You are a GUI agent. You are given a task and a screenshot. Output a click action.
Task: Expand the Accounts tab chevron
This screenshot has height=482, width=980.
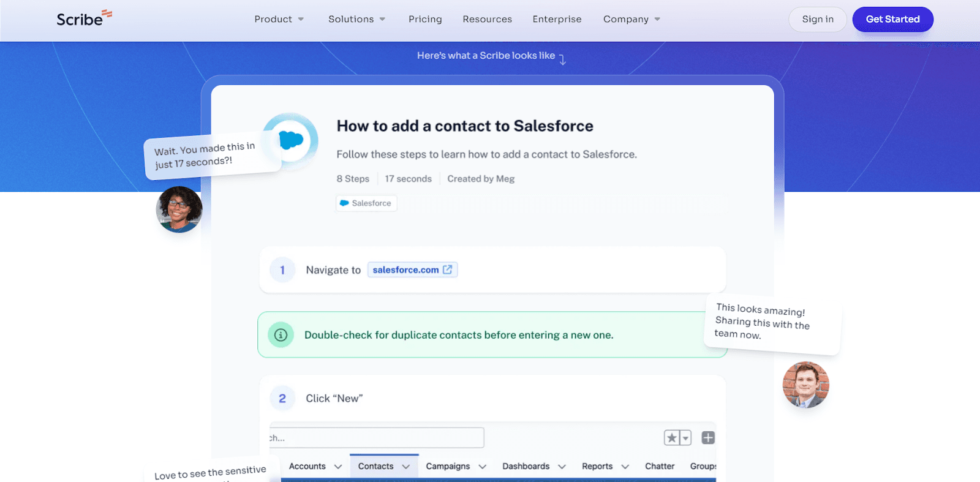click(338, 467)
